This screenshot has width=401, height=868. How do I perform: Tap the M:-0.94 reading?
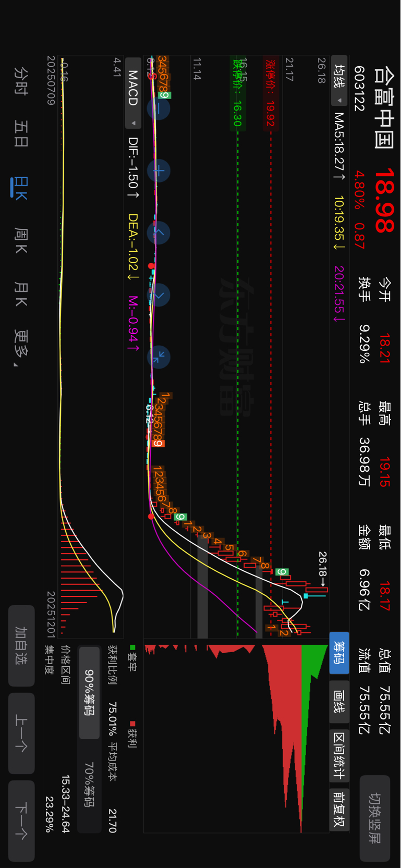tap(133, 323)
